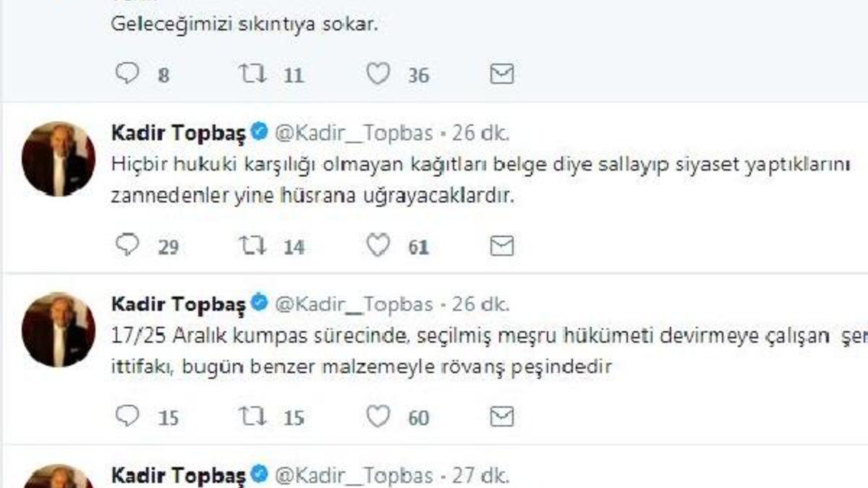Share the 'Hiçbir hukuki karşılığı' tweet by message
Image resolution: width=868 pixels, height=488 pixels.
(502, 246)
